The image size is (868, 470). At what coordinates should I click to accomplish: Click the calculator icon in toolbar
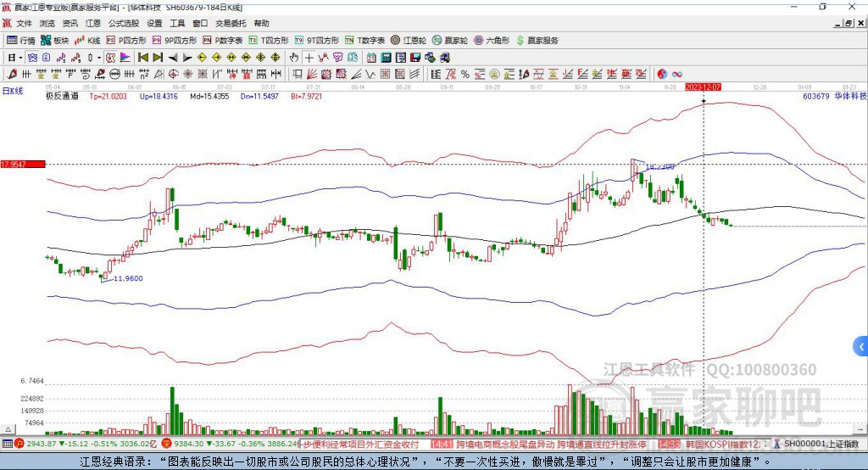point(386,58)
